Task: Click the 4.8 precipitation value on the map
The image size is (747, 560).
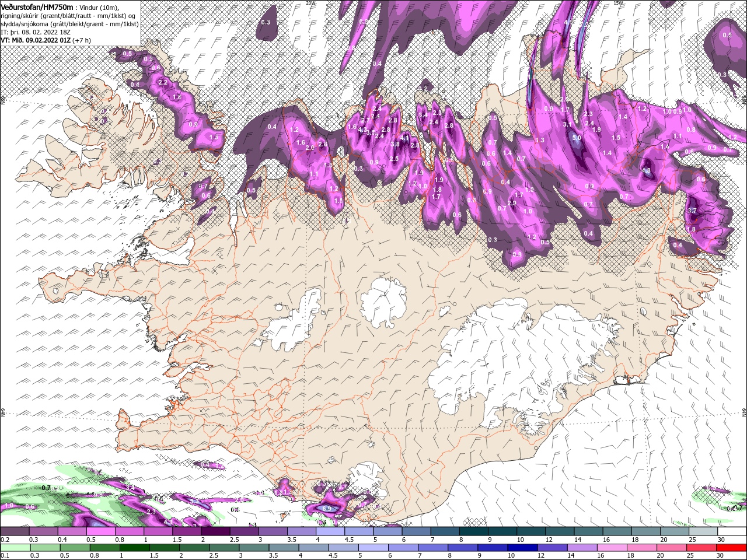Action: [x=646, y=170]
